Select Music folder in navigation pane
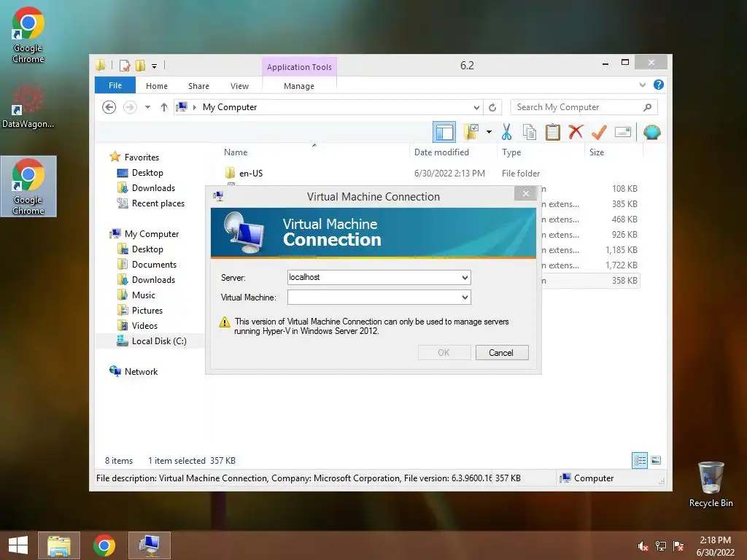747x560 pixels. pyautogui.click(x=144, y=295)
